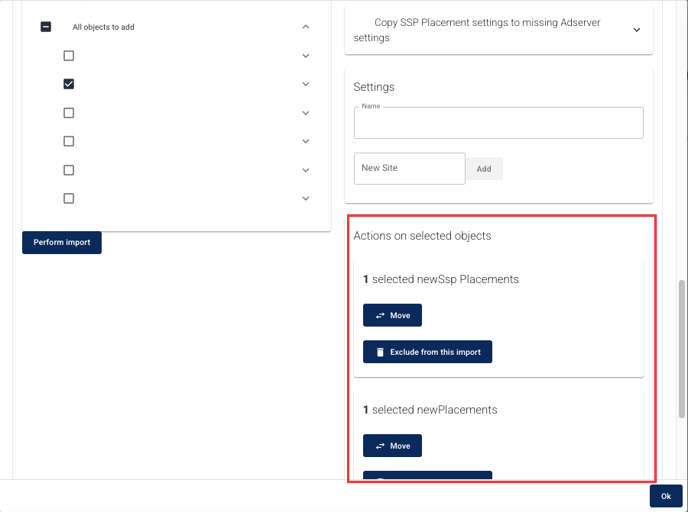Click the Add button next to New Site
The width and height of the screenshot is (688, 512).
click(484, 169)
